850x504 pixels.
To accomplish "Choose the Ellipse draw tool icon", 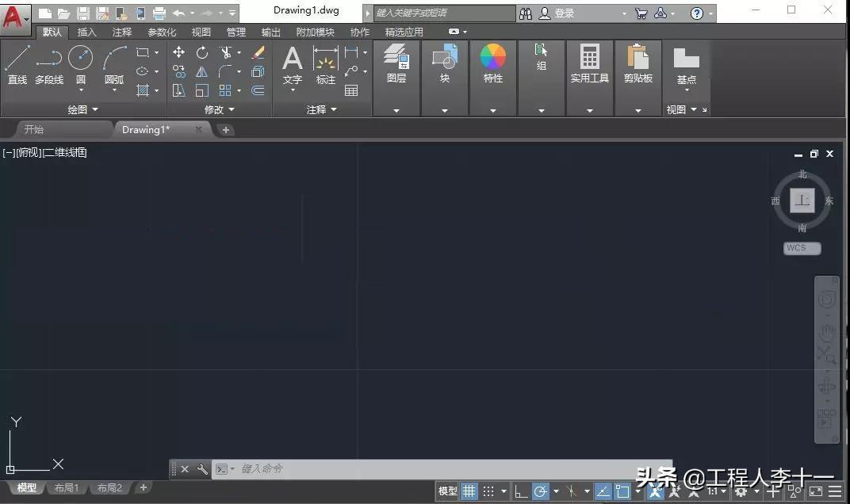I will point(143,71).
